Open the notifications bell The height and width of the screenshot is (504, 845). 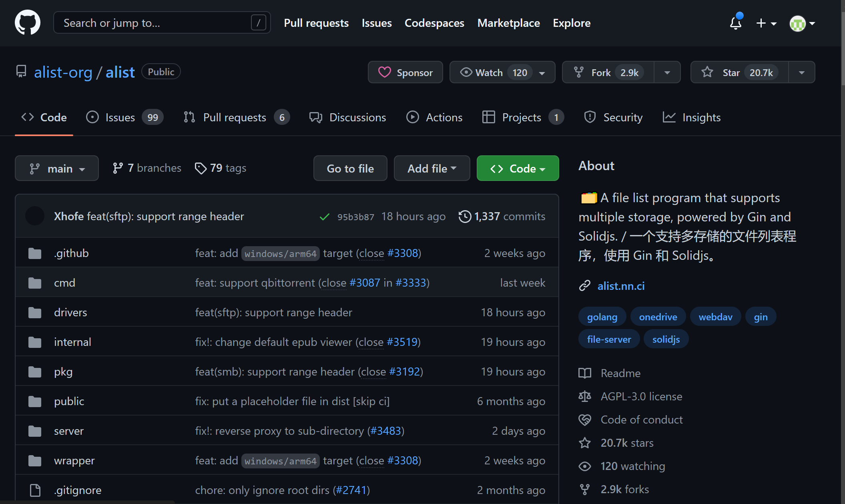pyautogui.click(x=735, y=23)
